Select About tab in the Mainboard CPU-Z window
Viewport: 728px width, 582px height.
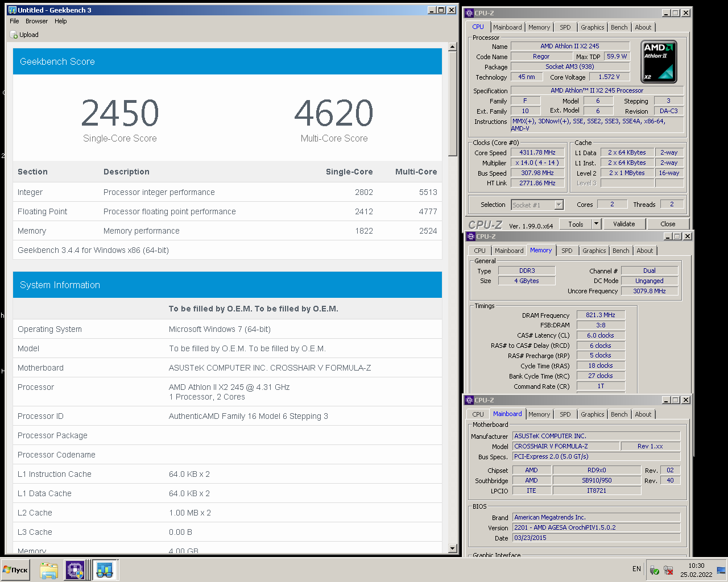[x=643, y=414]
